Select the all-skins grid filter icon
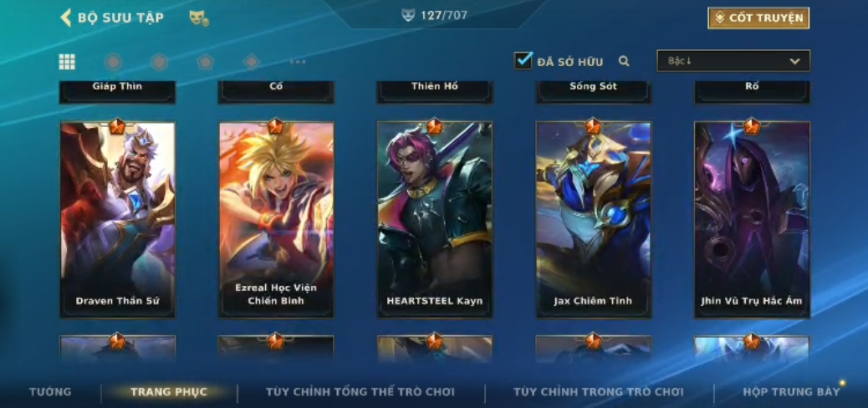 (67, 61)
